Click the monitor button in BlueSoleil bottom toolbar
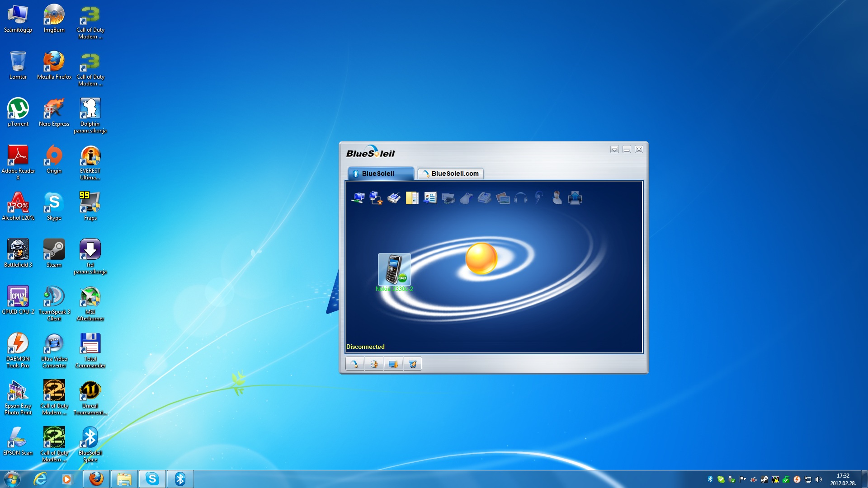The image size is (868, 488). 393,364
